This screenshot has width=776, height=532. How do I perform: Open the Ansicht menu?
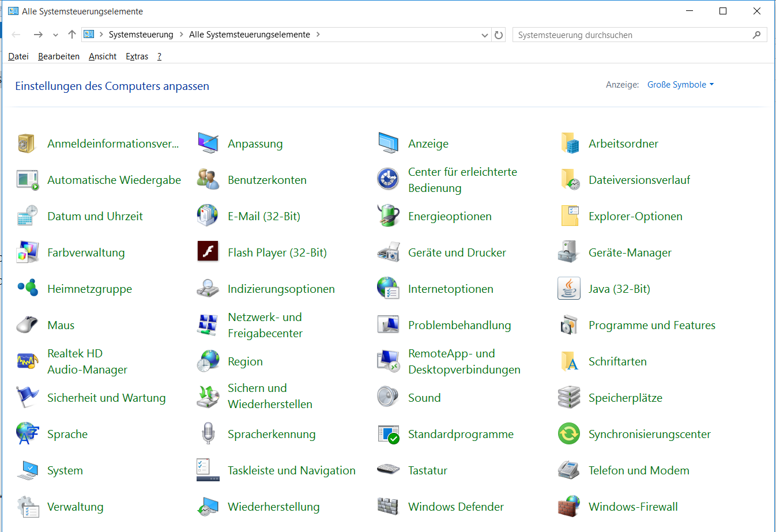[102, 56]
